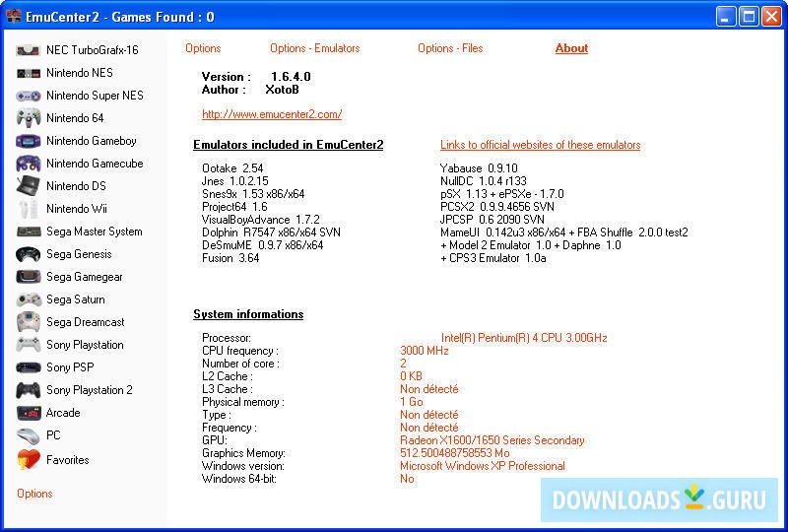Open the emucenter2.com website link
Image resolution: width=788 pixels, height=532 pixels.
[272, 114]
